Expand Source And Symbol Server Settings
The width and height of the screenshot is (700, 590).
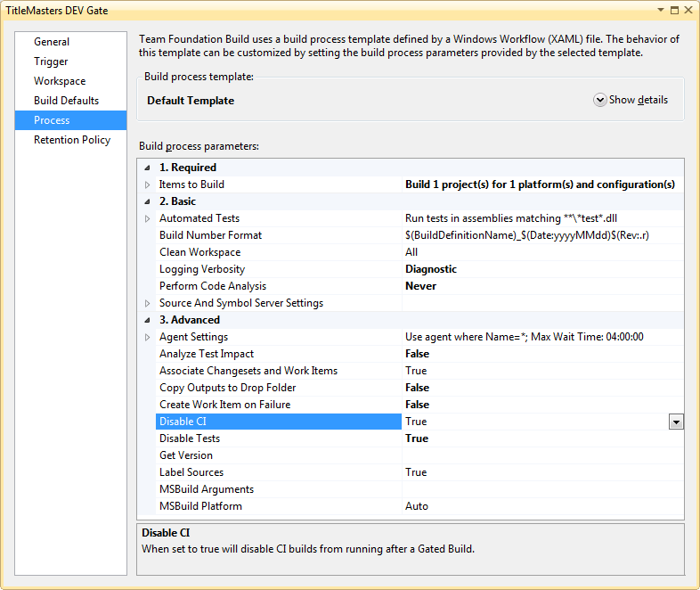pyautogui.click(x=147, y=303)
